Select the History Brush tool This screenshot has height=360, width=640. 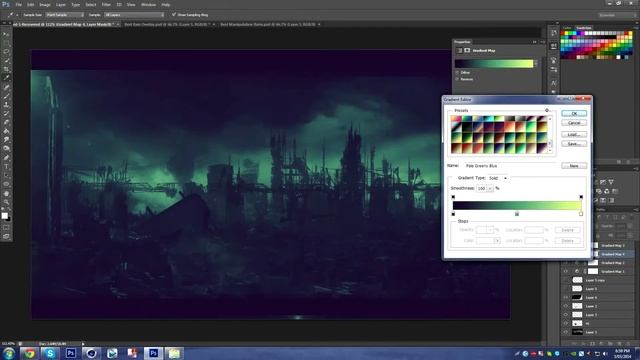coord(6,113)
